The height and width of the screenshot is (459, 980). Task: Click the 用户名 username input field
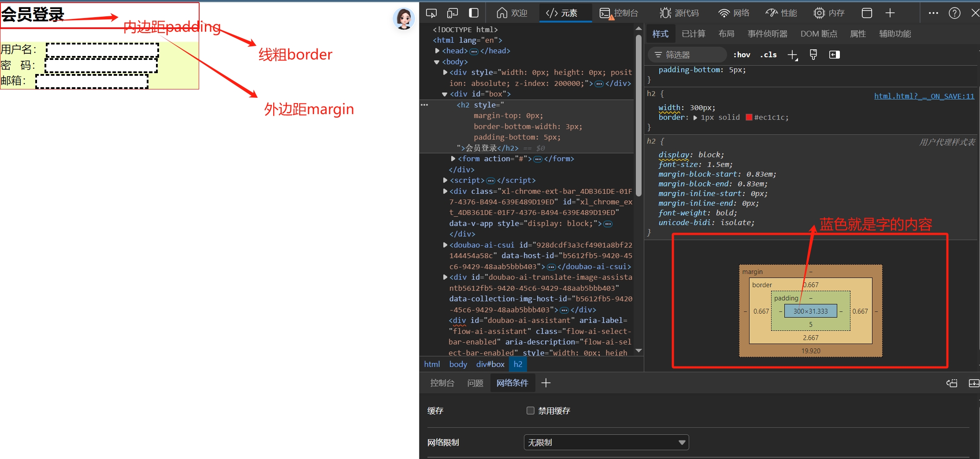point(103,51)
